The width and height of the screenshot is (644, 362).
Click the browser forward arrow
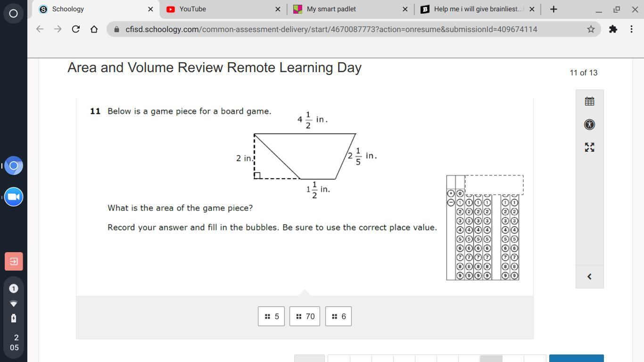click(x=58, y=29)
